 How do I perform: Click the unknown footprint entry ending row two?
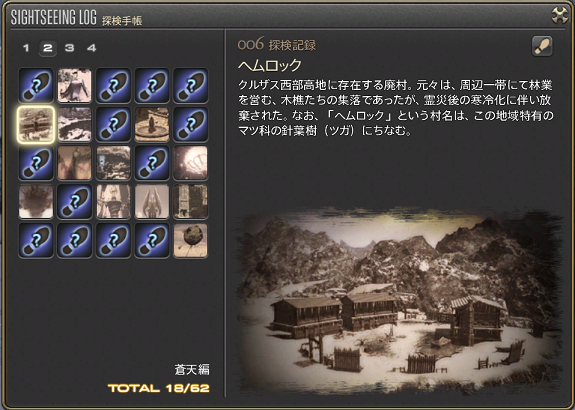pyautogui.click(x=191, y=124)
